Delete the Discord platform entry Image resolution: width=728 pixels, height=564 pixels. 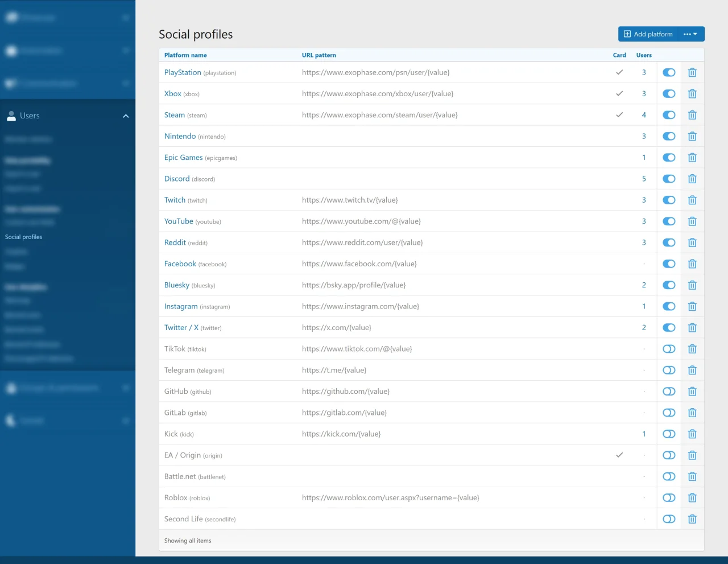(692, 179)
